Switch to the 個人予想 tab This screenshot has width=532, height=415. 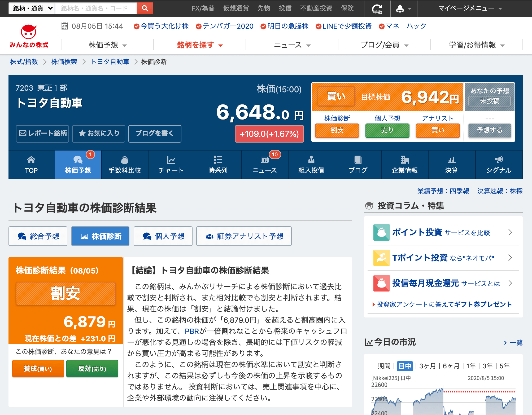coord(163,236)
